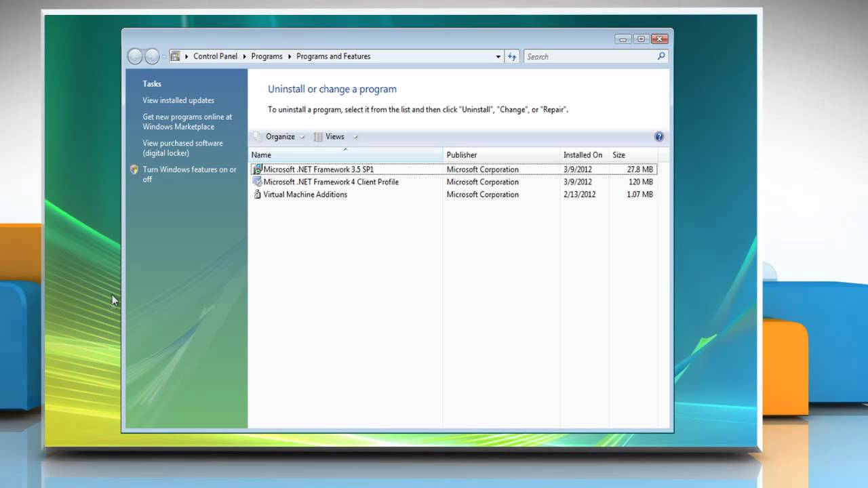Viewport: 868px width, 488px height.
Task: Click in the Search input field
Action: (590, 57)
